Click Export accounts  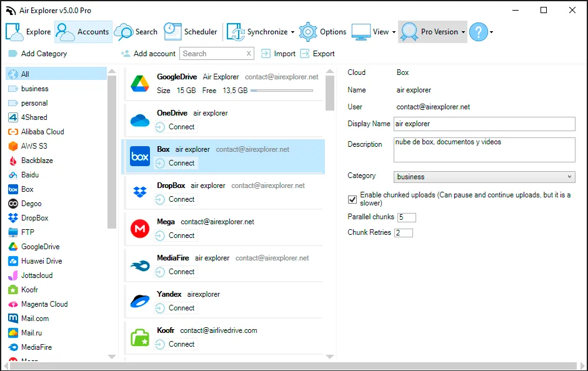point(317,54)
